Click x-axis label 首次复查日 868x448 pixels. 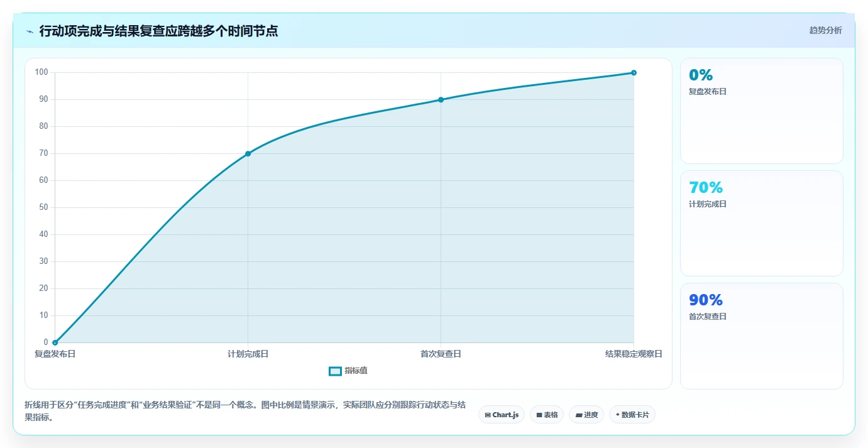pyautogui.click(x=441, y=354)
